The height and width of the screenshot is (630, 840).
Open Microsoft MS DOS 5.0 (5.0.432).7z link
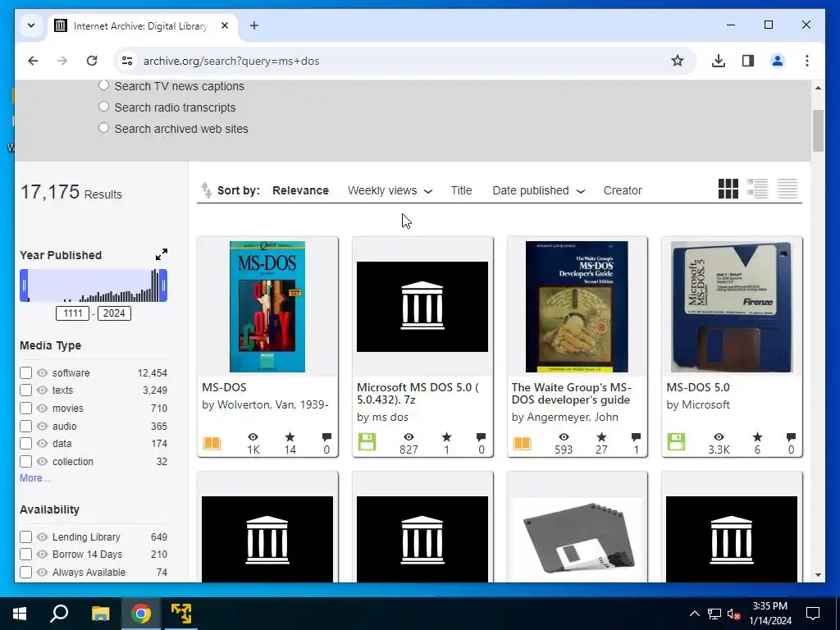[418, 394]
